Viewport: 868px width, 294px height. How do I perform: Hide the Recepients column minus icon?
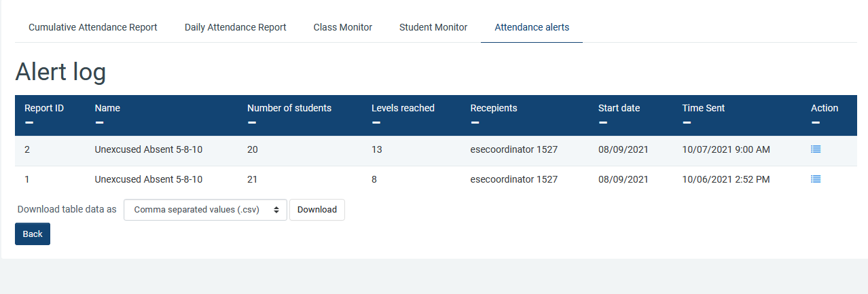475,123
